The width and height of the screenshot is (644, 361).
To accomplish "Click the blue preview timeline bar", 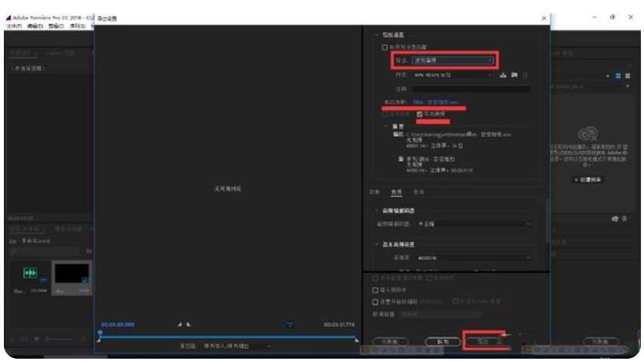I will tap(227, 337).
